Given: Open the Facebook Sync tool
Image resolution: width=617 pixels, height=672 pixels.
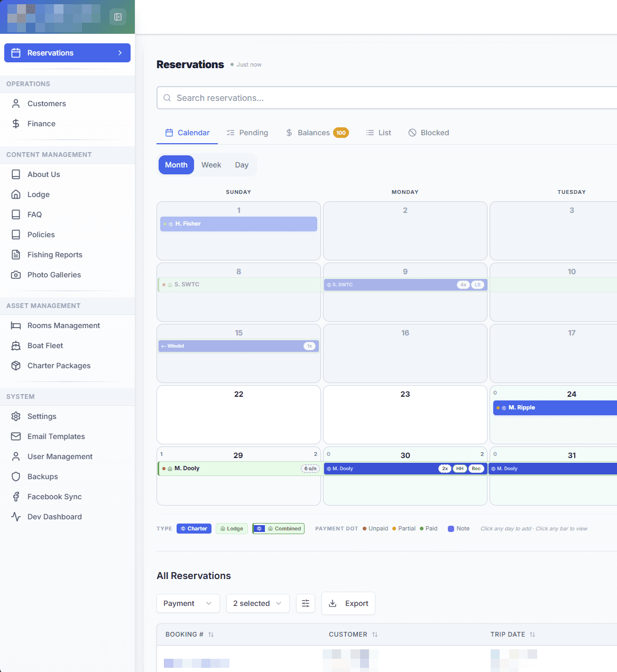Looking at the screenshot, I should 54,497.
